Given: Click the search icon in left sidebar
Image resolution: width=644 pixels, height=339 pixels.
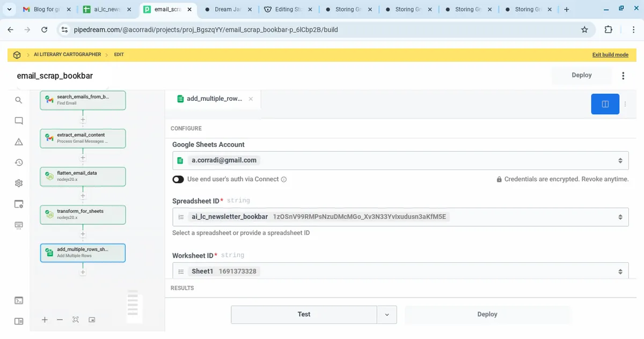Looking at the screenshot, I should point(19,100).
